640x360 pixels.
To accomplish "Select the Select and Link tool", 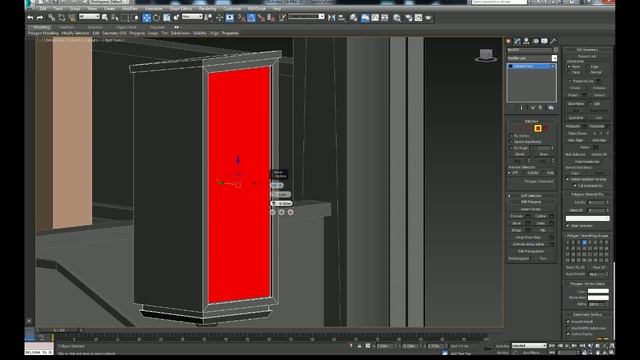I will [x=51, y=18].
